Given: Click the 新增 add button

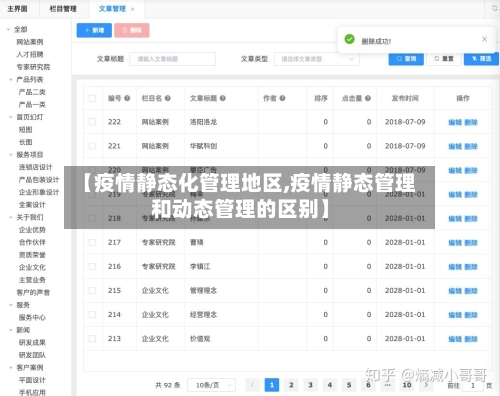Looking at the screenshot, I should [x=94, y=30].
